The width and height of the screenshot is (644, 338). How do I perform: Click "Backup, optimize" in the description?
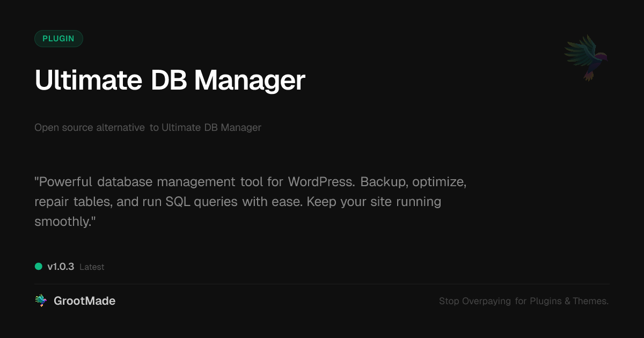(413, 181)
